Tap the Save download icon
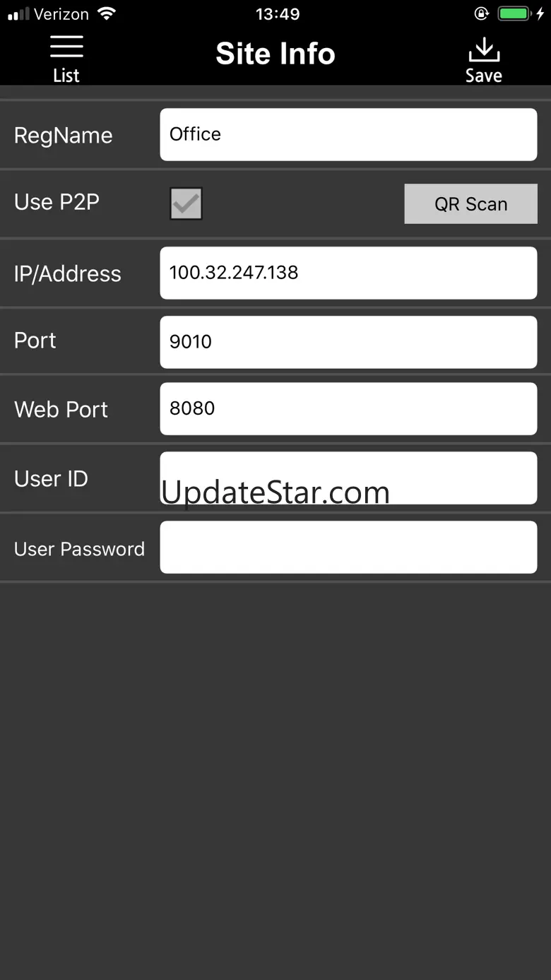The height and width of the screenshot is (980, 551). (484, 51)
